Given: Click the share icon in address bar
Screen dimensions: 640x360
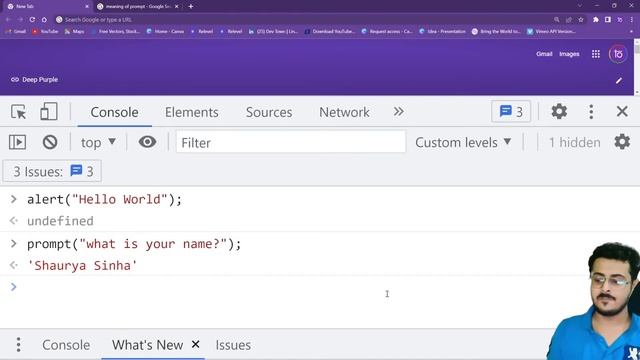Looking at the screenshot, I should tap(569, 20).
